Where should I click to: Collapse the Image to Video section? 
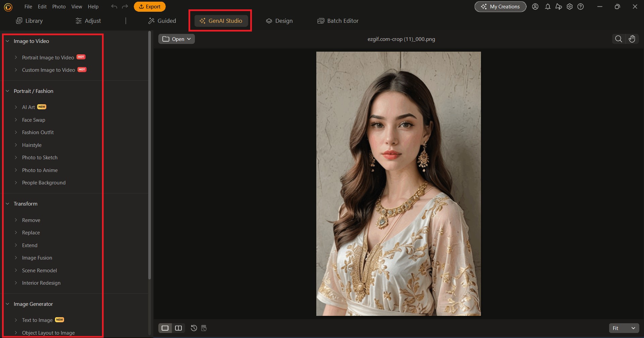point(7,41)
